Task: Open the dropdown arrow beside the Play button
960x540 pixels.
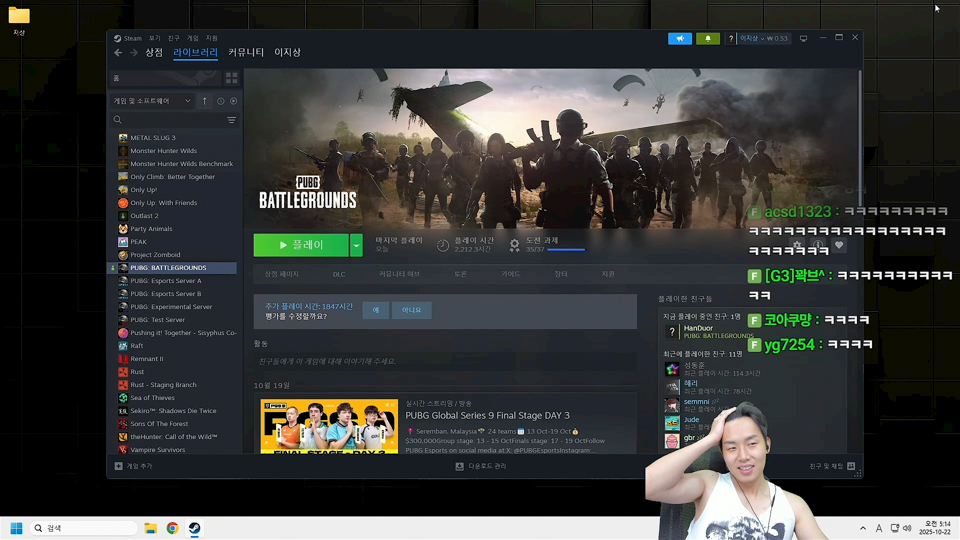Action: click(356, 245)
